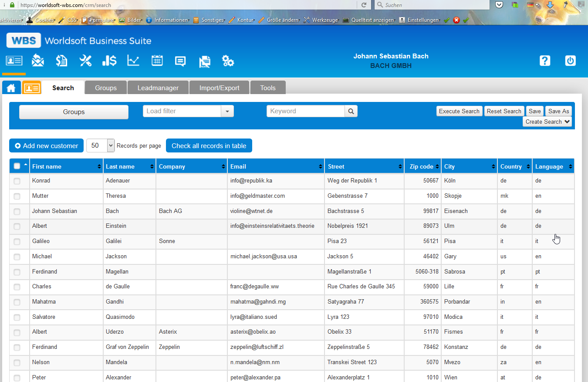Open the CRM contact card module icon
Screen dimensions: 588x382
[x=14, y=61]
